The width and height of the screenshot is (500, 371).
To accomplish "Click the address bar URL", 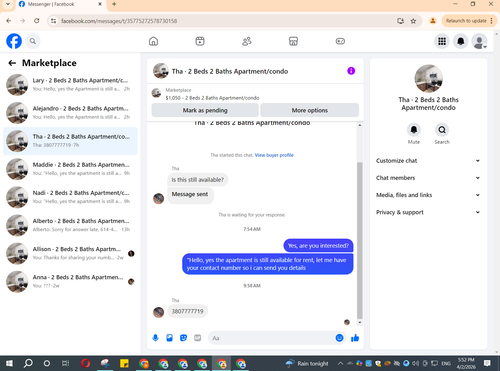I will [119, 21].
